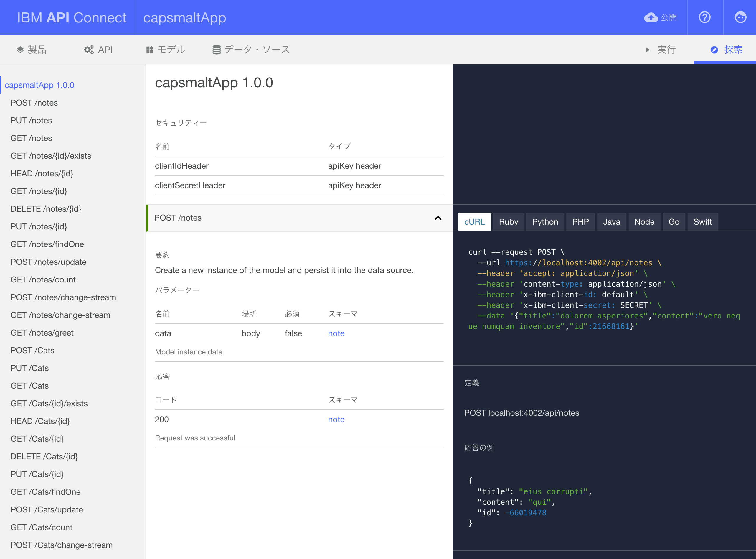Image resolution: width=756 pixels, height=559 pixels.
Task: Open the API gear section icon
Action: click(x=89, y=50)
